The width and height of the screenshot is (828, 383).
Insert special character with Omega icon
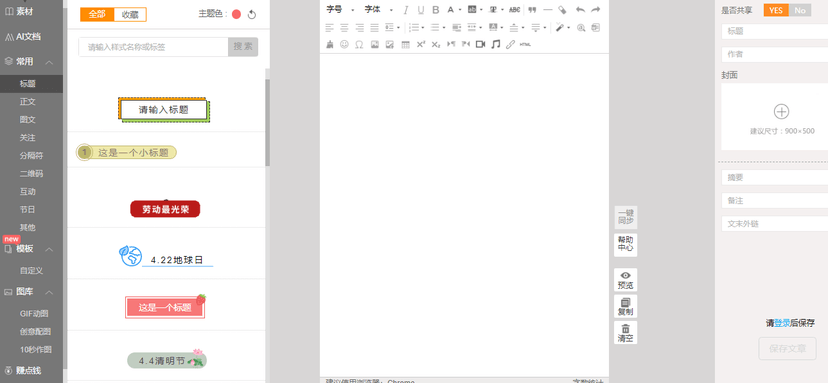coord(359,44)
